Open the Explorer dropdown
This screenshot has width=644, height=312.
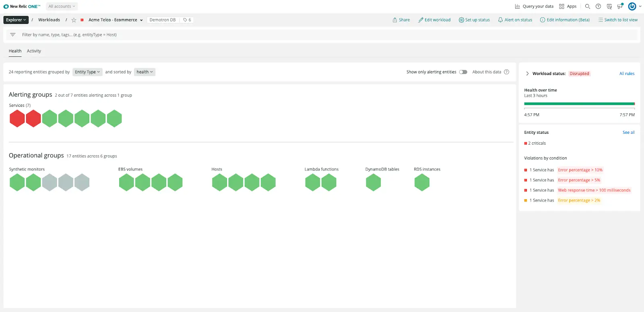[16, 20]
